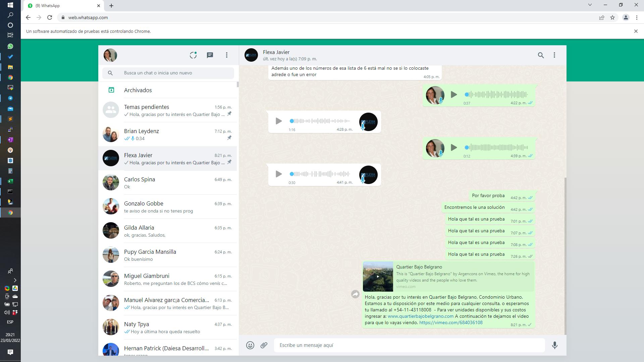Click the attach file paperclip icon
Image resolution: width=644 pixels, height=362 pixels.
point(264,345)
